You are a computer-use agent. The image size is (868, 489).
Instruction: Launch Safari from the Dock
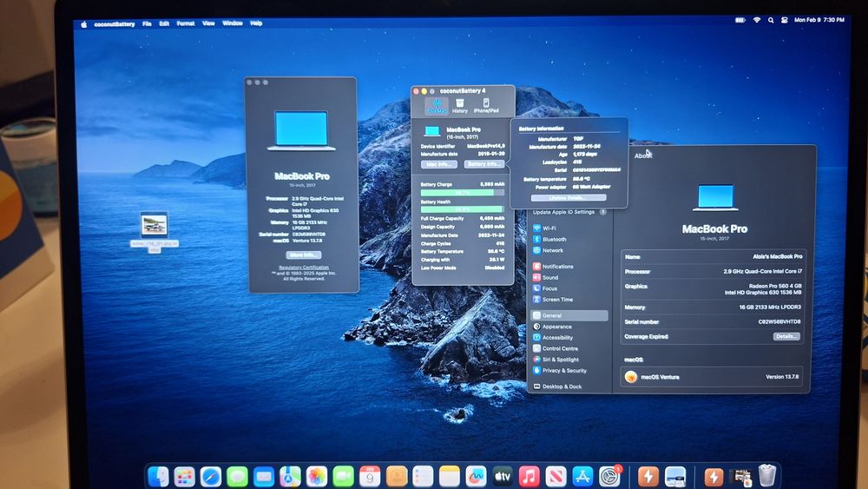coord(211,476)
